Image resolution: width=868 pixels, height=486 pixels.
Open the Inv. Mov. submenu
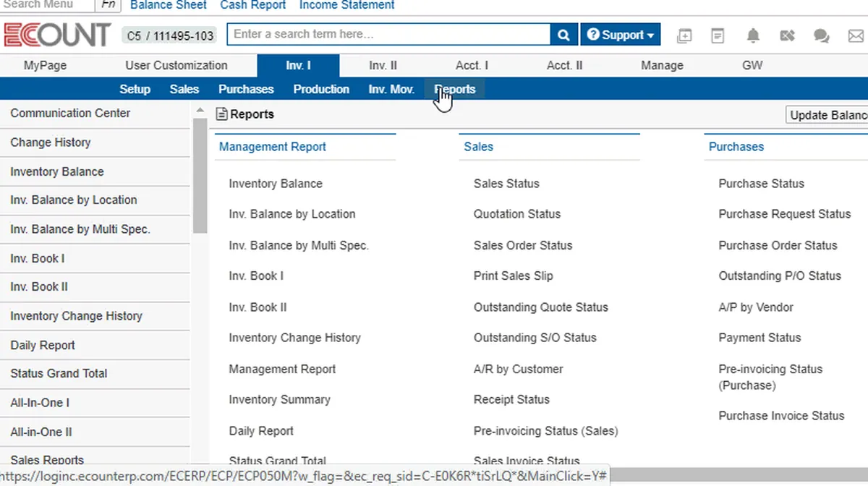[391, 89]
